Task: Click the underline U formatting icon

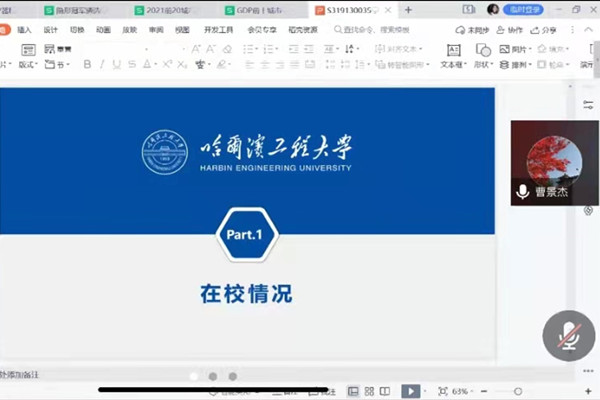Action: tap(115, 64)
